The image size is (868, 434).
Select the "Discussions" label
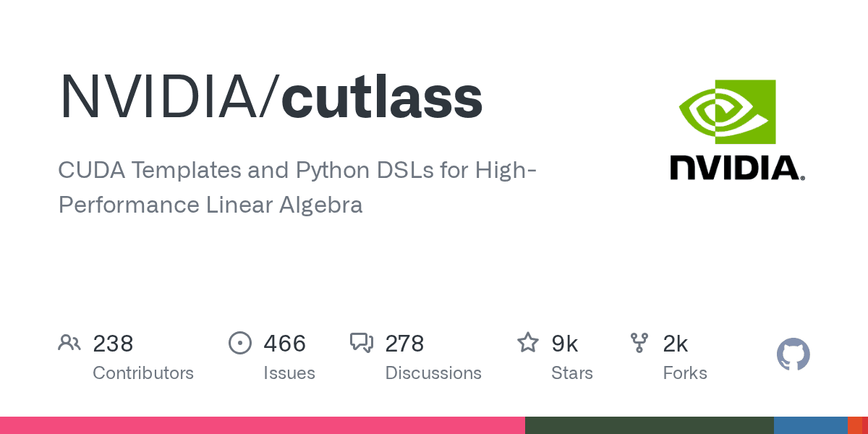coord(433,373)
